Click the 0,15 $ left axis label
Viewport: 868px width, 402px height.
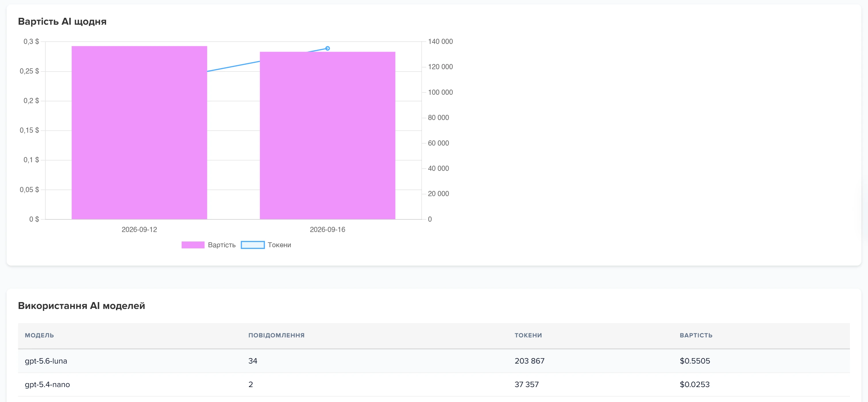29,130
